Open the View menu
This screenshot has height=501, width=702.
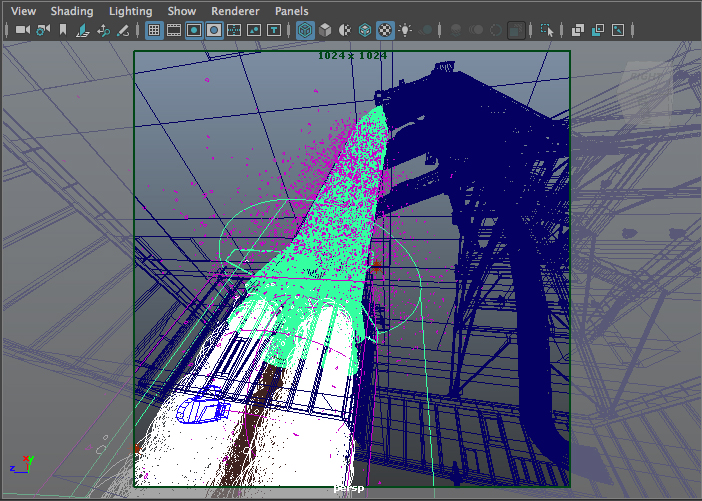tap(23, 11)
